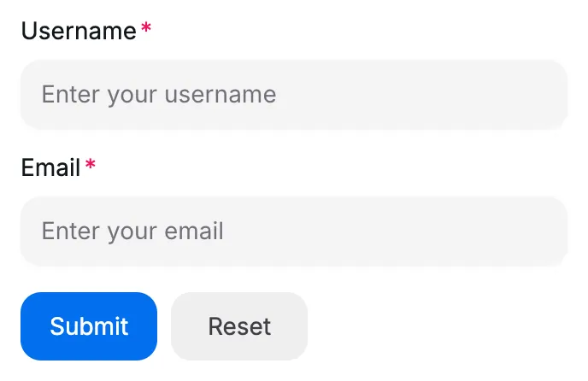
Task: Focus the email input field
Action: (294, 231)
